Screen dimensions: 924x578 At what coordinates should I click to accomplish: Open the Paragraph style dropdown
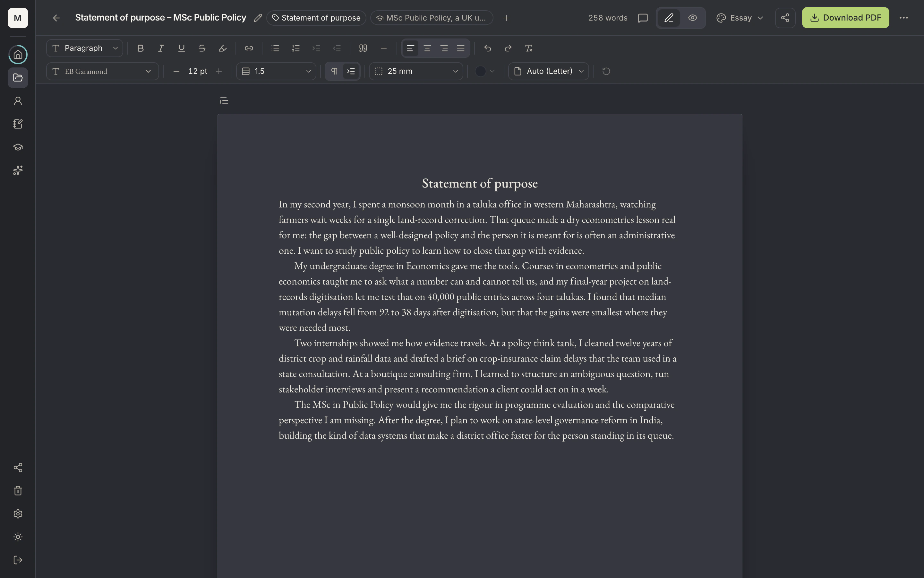[85, 48]
